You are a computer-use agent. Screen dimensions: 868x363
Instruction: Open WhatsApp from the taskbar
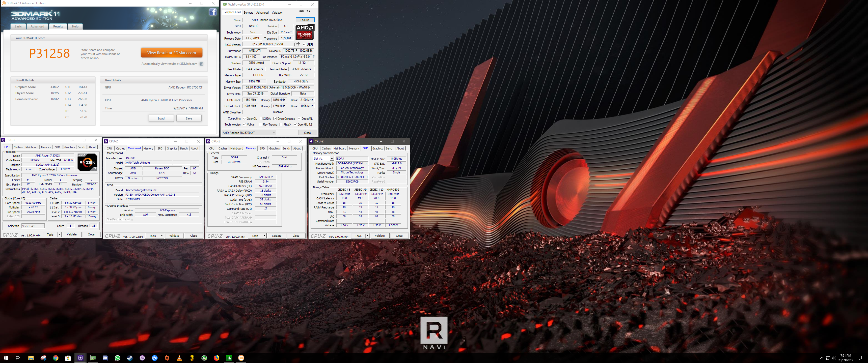(117, 358)
